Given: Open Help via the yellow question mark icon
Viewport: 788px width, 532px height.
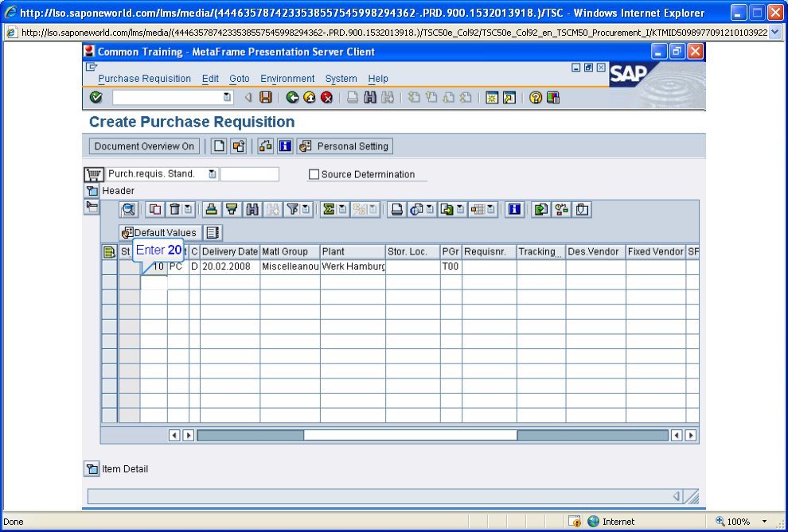Looking at the screenshot, I should [535, 98].
